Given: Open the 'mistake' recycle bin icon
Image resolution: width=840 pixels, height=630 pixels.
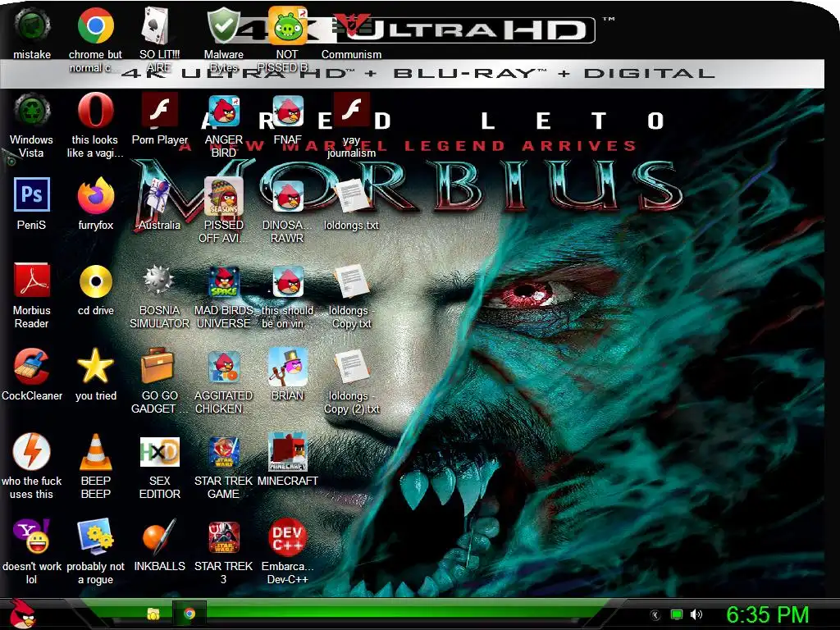Looking at the screenshot, I should [x=32, y=25].
